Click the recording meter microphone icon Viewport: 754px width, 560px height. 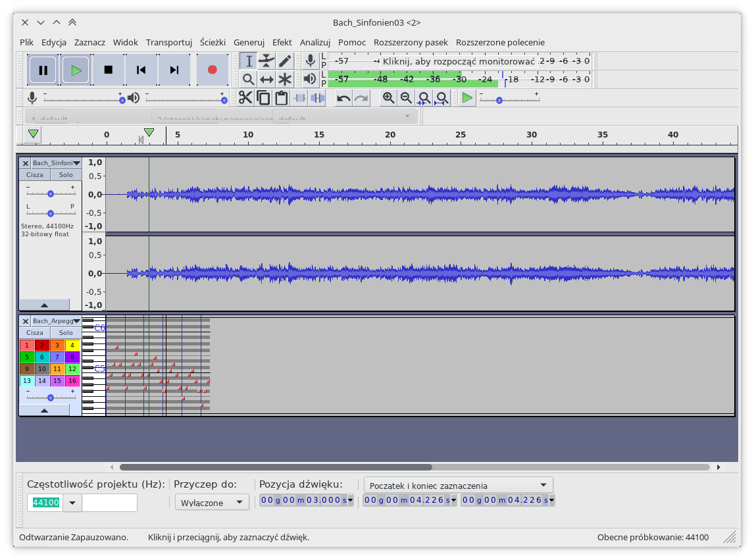tap(311, 61)
